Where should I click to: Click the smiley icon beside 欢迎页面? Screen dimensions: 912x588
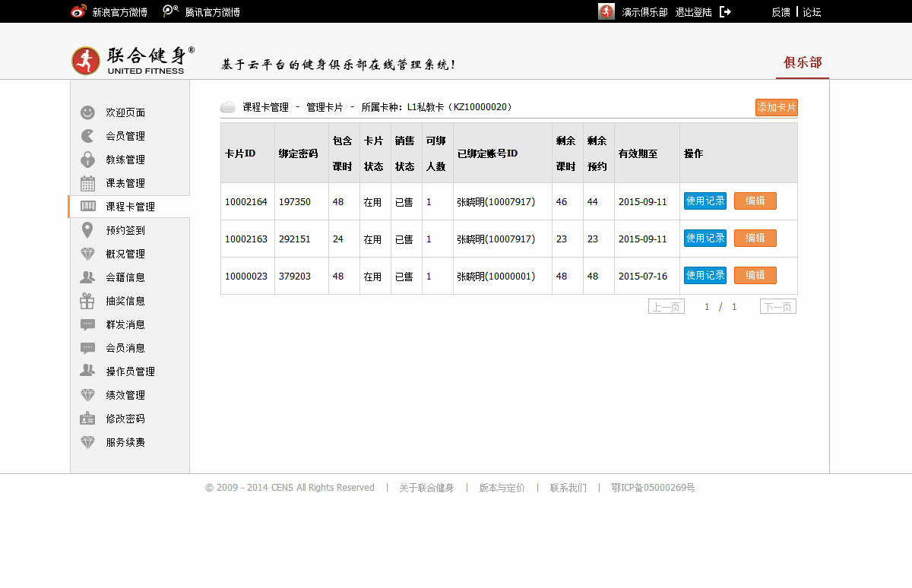coord(88,112)
